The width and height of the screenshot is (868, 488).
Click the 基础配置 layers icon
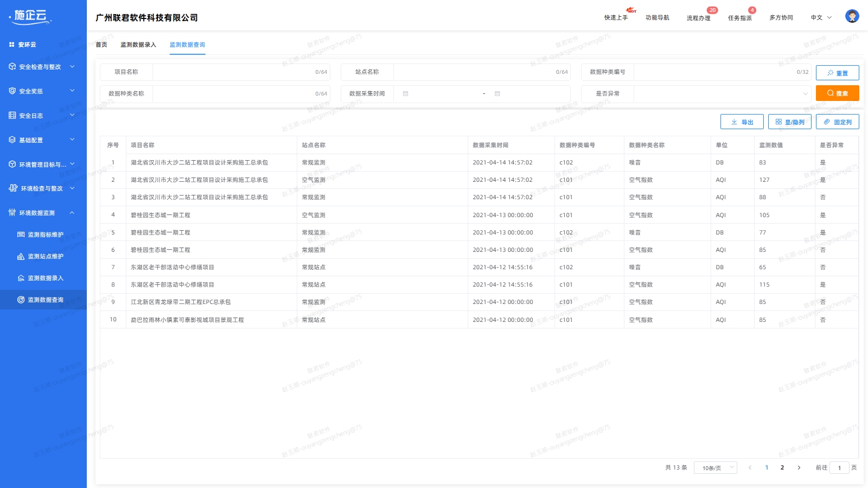pyautogui.click(x=12, y=140)
